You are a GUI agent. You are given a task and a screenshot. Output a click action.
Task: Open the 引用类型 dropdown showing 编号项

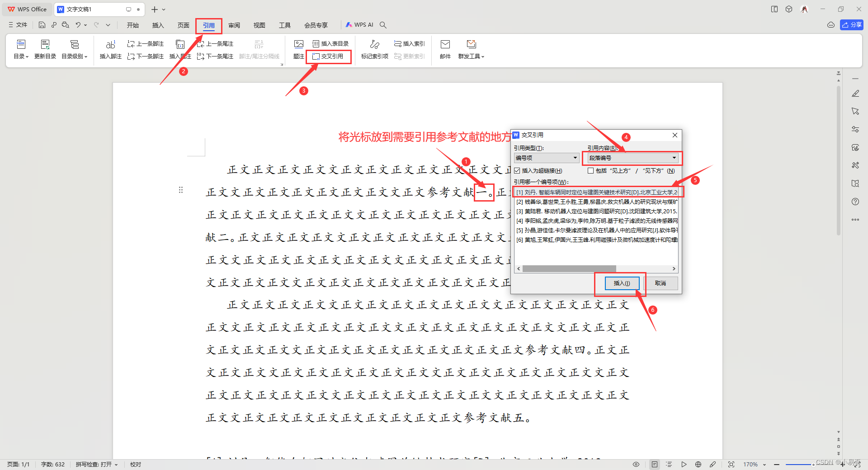(547, 158)
